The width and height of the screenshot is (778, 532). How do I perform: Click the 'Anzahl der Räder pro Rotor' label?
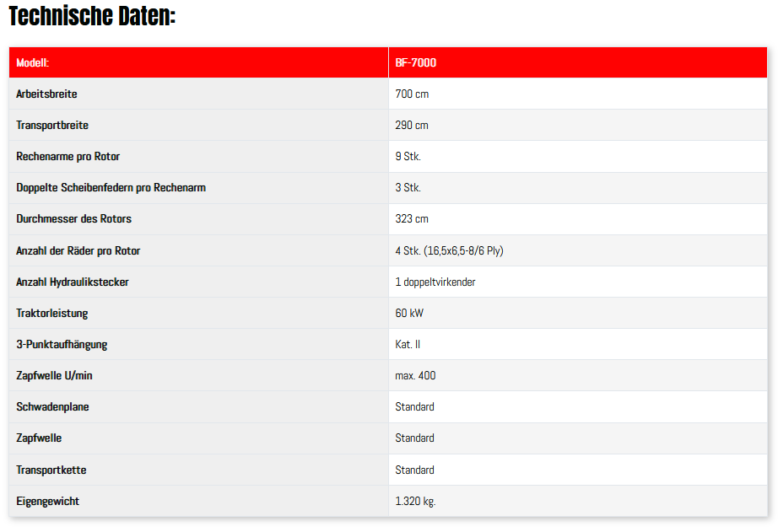(x=78, y=250)
